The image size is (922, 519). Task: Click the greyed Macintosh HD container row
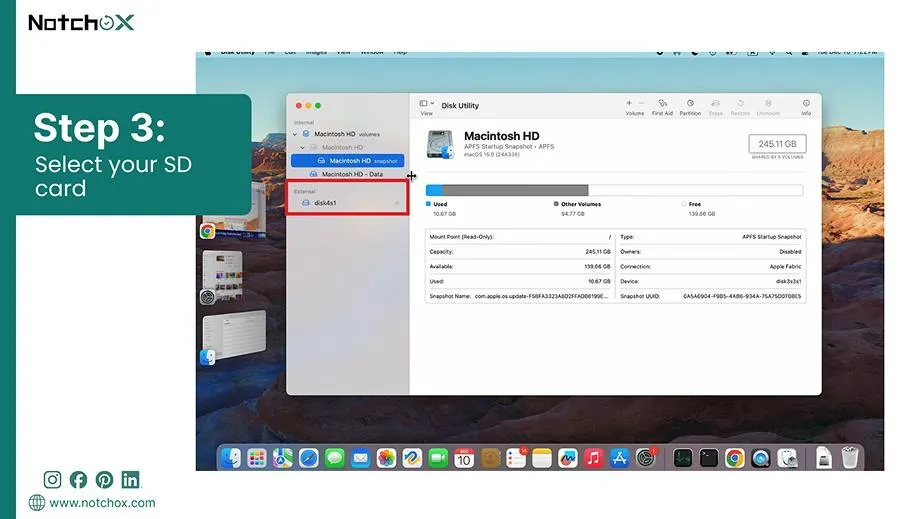(348, 148)
